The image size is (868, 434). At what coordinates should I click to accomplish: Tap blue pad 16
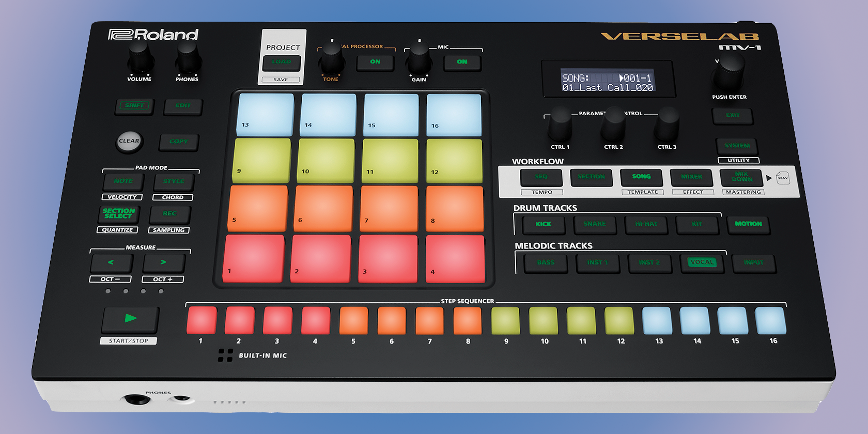454,115
